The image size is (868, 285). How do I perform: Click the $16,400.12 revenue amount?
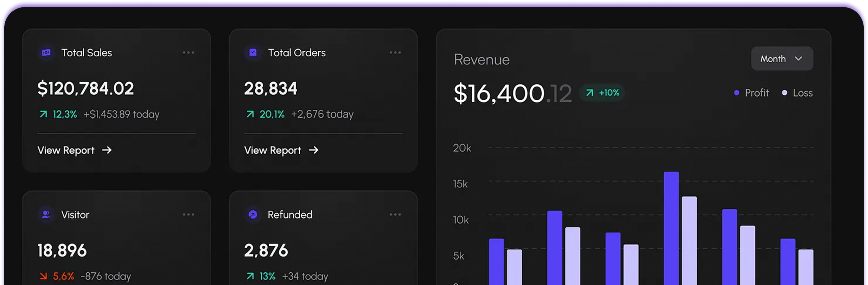click(x=513, y=94)
